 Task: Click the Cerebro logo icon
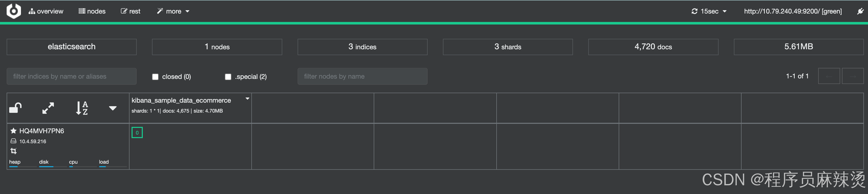coord(14,11)
